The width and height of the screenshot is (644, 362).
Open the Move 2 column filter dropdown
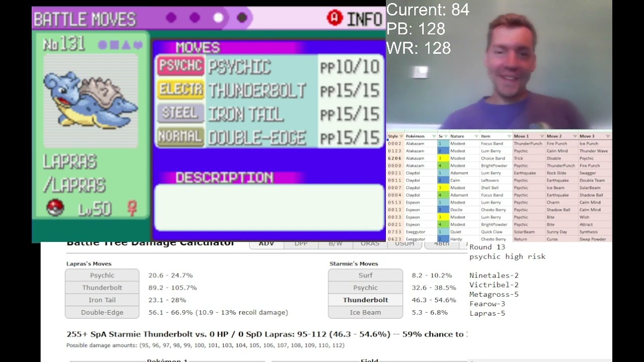[575, 136]
